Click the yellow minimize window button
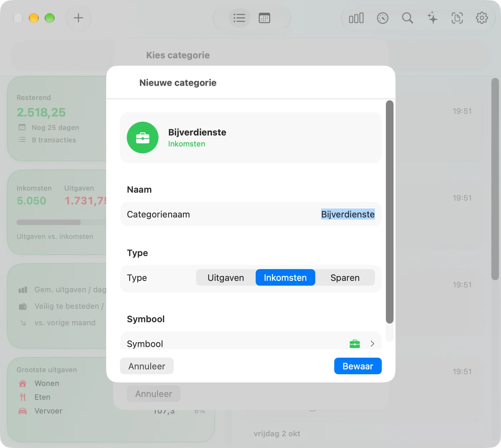The width and height of the screenshot is (501, 448). [34, 18]
